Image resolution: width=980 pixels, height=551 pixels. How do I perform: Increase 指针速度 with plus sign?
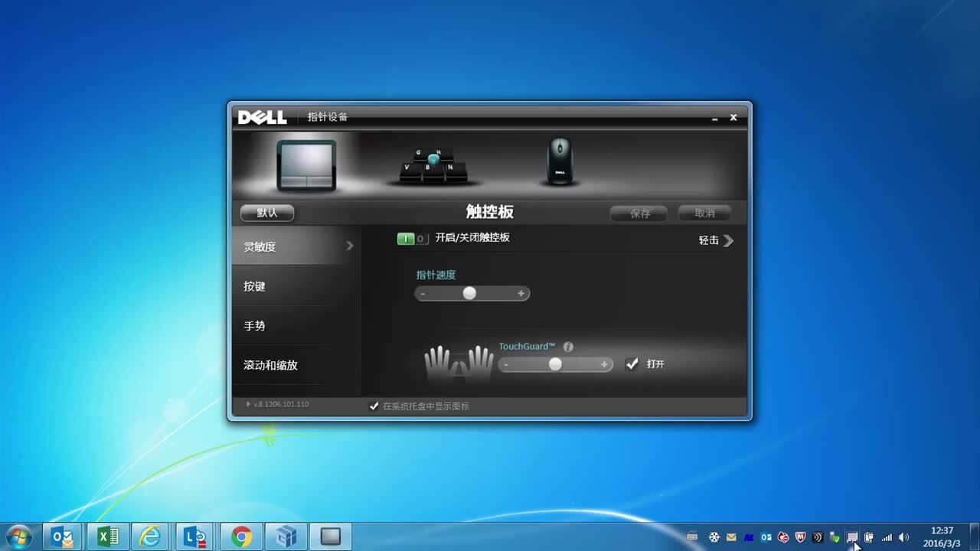(521, 294)
